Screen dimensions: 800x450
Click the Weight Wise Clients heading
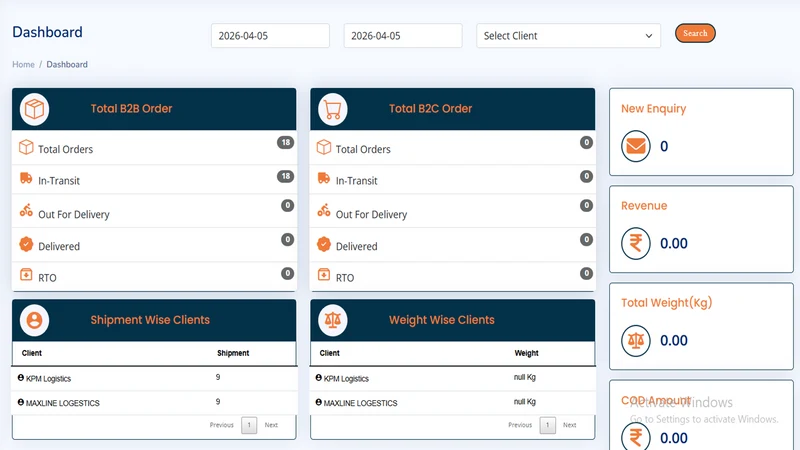click(442, 320)
